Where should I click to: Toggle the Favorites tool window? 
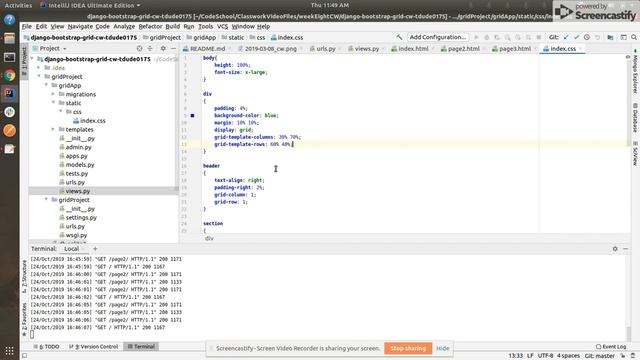[24, 320]
